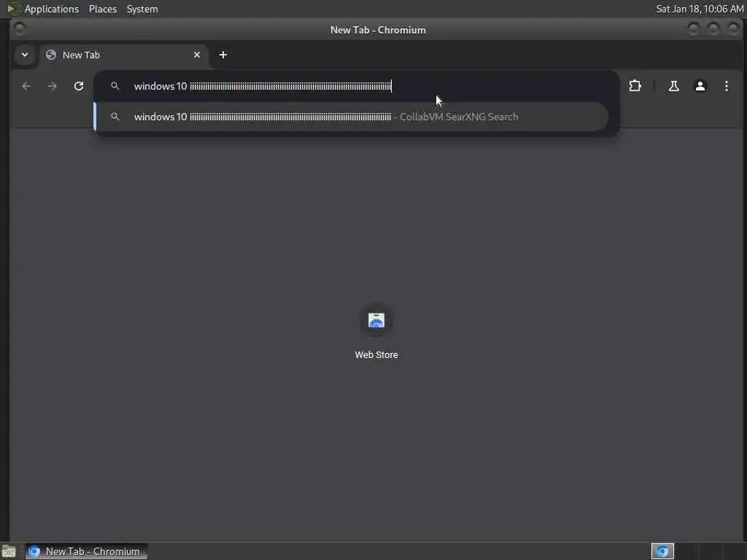Screen dimensions: 747x560
Task: Select the CollabVM SearXNG Search suggestion
Action: [x=351, y=117]
